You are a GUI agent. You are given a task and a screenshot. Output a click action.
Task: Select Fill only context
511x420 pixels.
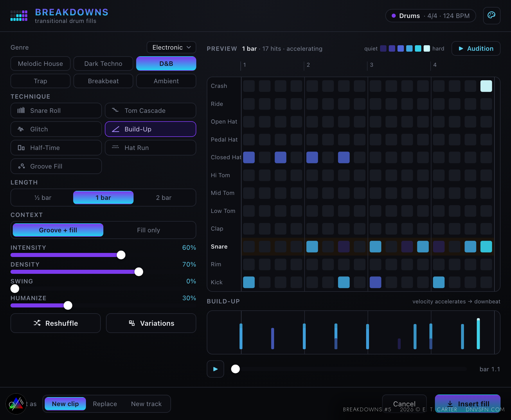(149, 230)
